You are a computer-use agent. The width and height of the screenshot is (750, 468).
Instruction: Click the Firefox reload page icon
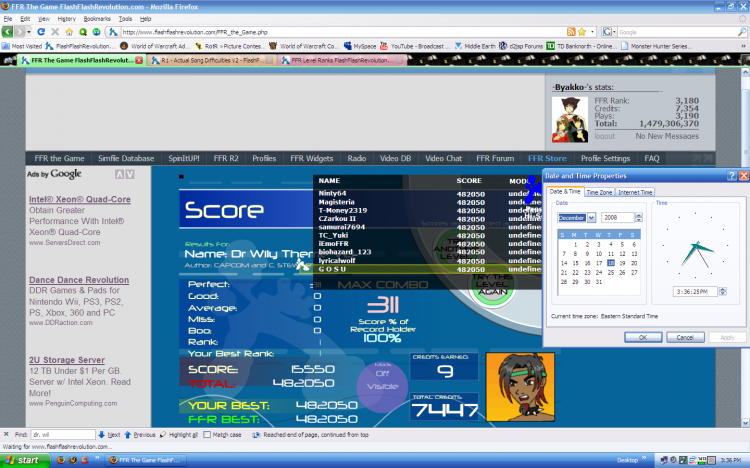point(41,32)
